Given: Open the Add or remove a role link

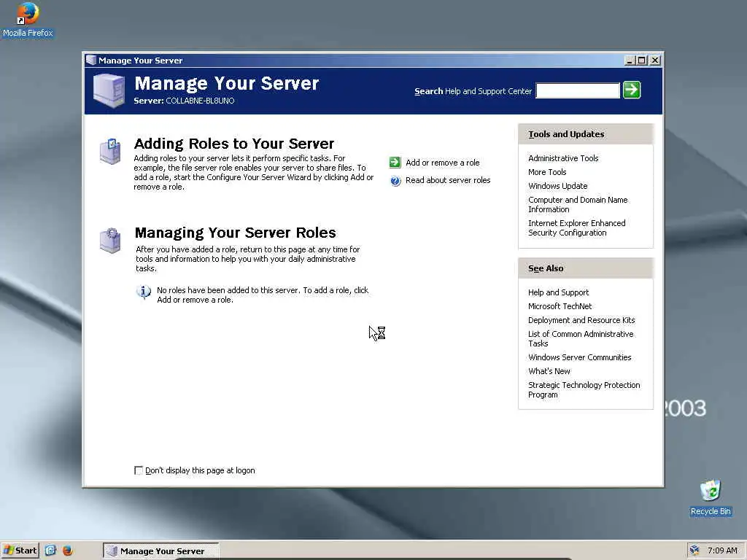Looking at the screenshot, I should point(443,163).
